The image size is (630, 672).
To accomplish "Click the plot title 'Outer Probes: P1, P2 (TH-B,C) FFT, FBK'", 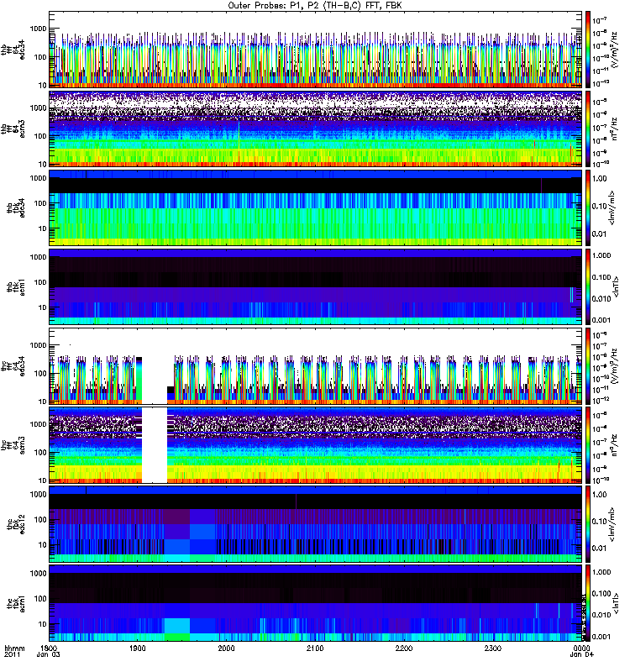I will (x=315, y=6).
